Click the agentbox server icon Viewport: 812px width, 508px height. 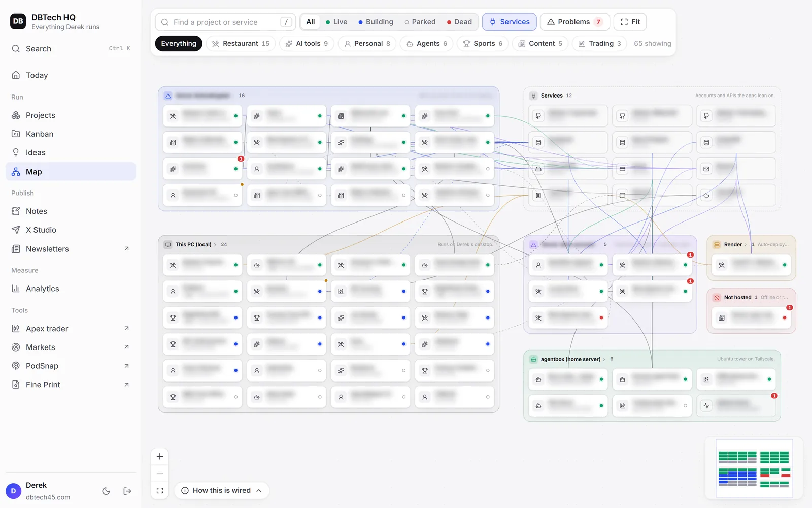[x=533, y=359]
